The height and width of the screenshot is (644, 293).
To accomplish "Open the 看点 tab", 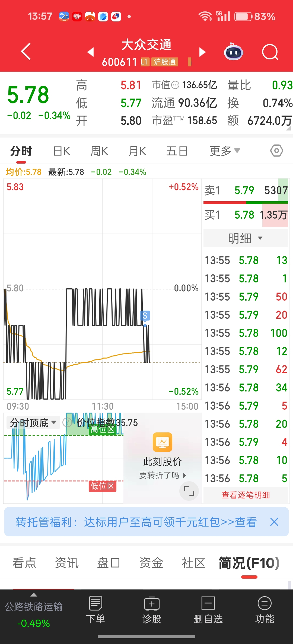I will 24,563.
